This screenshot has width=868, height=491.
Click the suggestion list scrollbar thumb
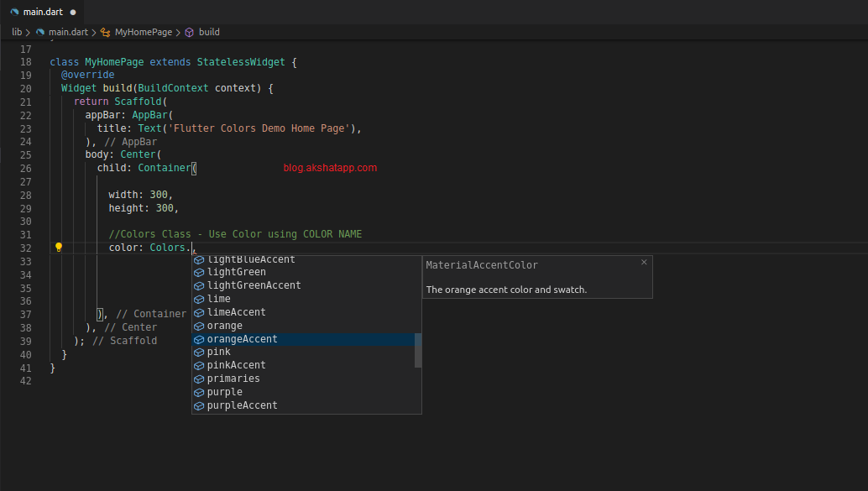(418, 350)
